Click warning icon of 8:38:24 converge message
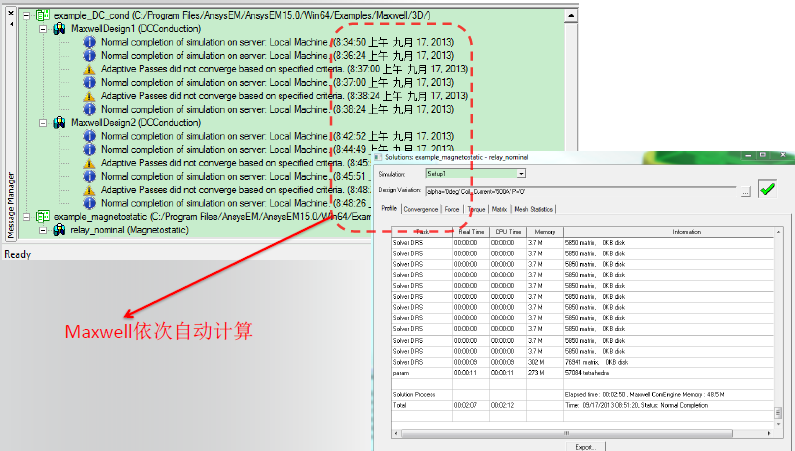The height and width of the screenshot is (451, 795). [x=89, y=96]
